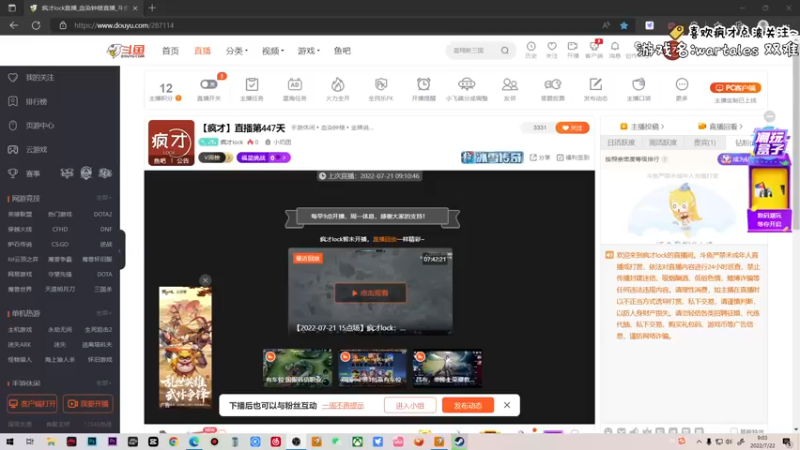Open the 发布动态 edit pencil icon
This screenshot has width=800, height=450.
[595, 84]
